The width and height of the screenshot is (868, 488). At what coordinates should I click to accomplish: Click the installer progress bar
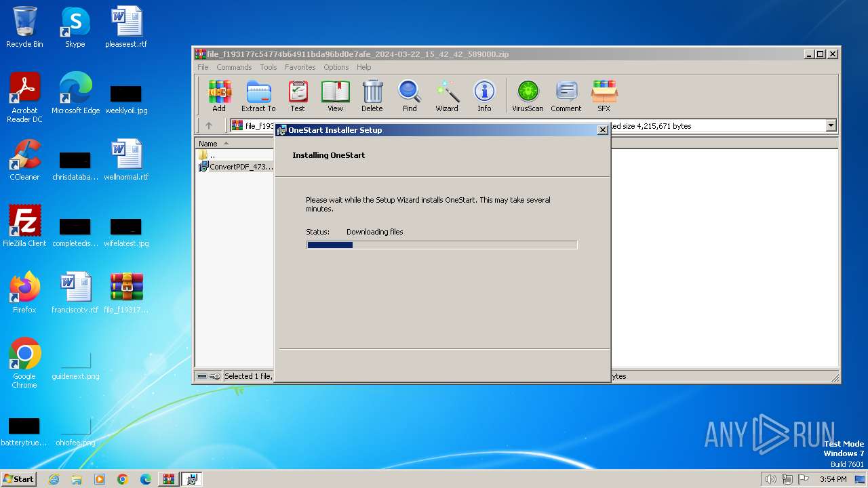click(441, 245)
